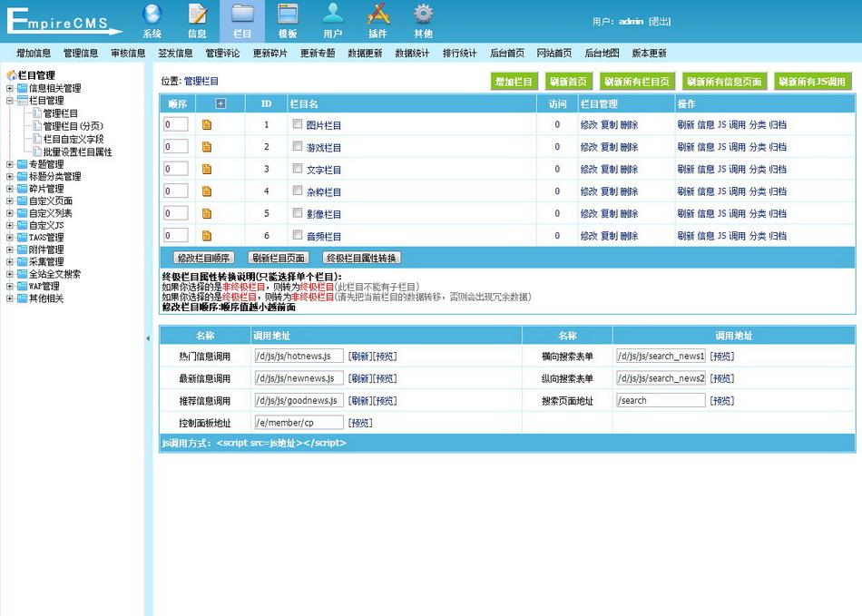
Task: Open the 模板 window icon
Action: point(288,14)
